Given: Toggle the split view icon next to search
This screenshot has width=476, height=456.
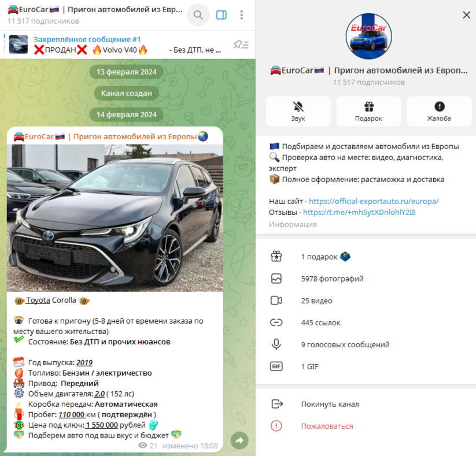Looking at the screenshot, I should click(221, 14).
